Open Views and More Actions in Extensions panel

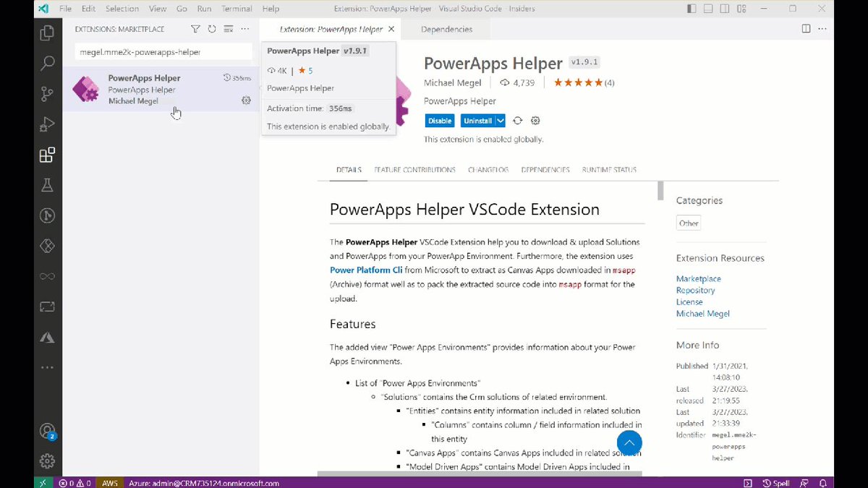click(x=245, y=29)
